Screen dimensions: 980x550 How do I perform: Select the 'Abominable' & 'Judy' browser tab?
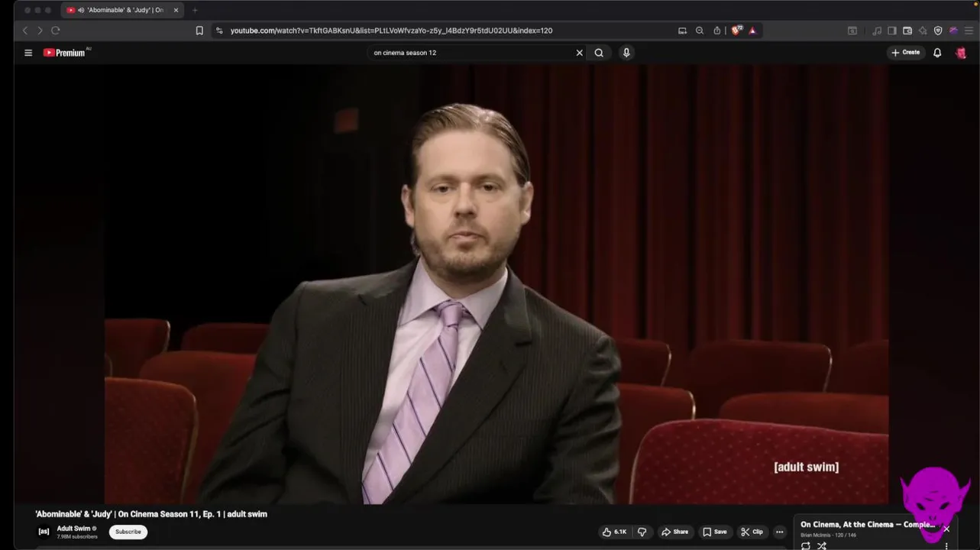[122, 10]
